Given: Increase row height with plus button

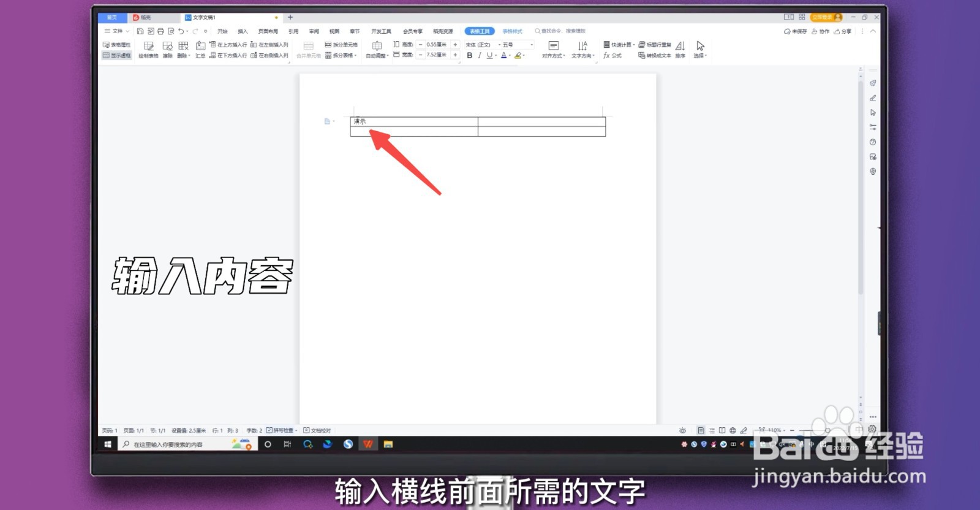Looking at the screenshot, I should coord(455,45).
